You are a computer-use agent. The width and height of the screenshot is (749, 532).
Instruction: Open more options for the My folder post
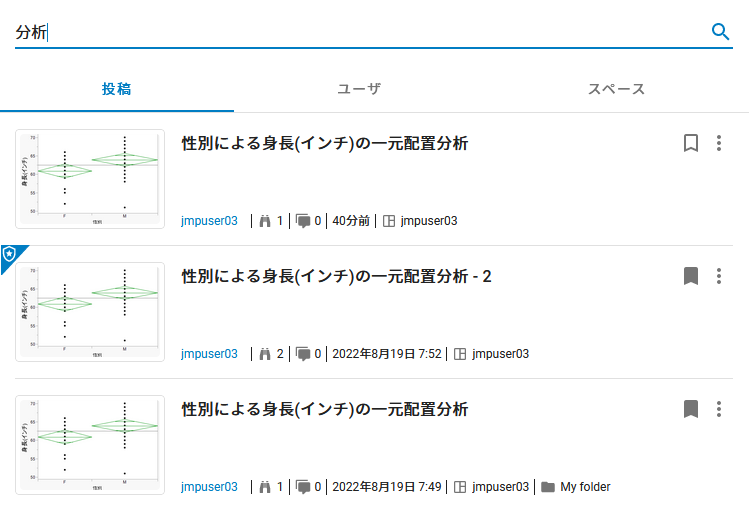tap(719, 409)
